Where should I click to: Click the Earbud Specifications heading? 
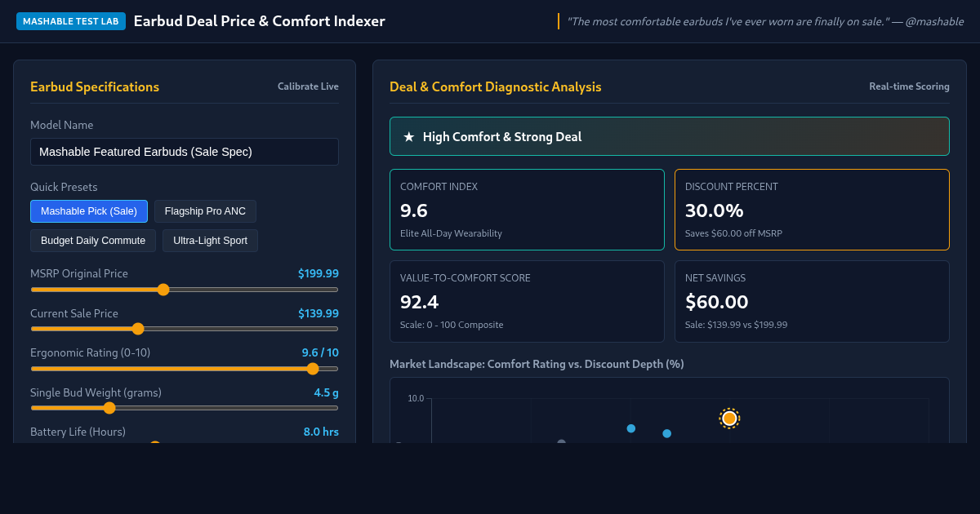95,86
